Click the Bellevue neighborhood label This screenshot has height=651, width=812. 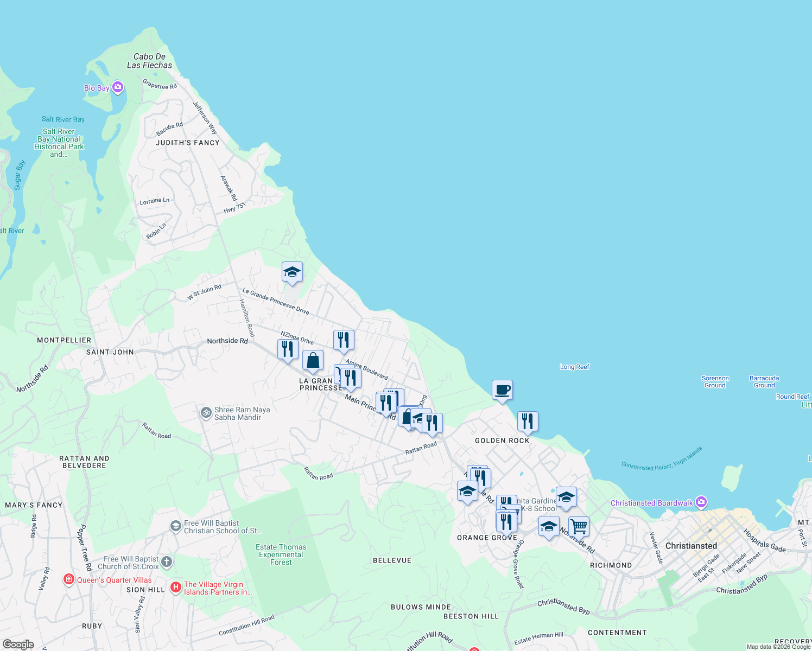(392, 560)
